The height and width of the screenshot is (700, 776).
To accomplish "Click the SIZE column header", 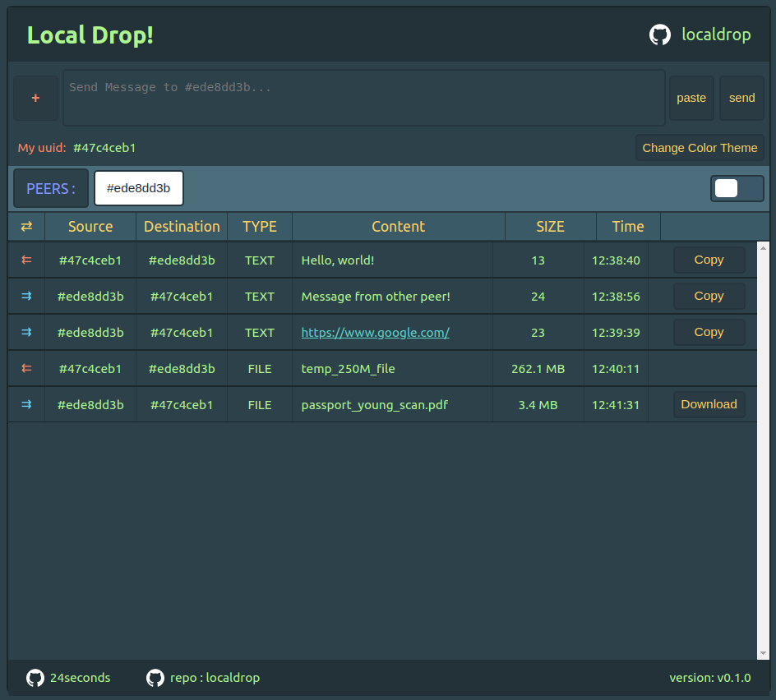I will pyautogui.click(x=550, y=227).
